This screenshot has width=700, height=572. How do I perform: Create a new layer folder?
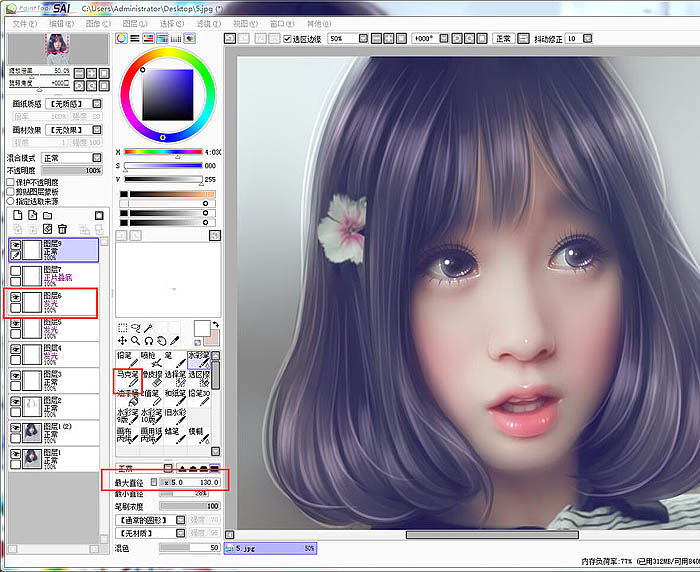click(47, 215)
